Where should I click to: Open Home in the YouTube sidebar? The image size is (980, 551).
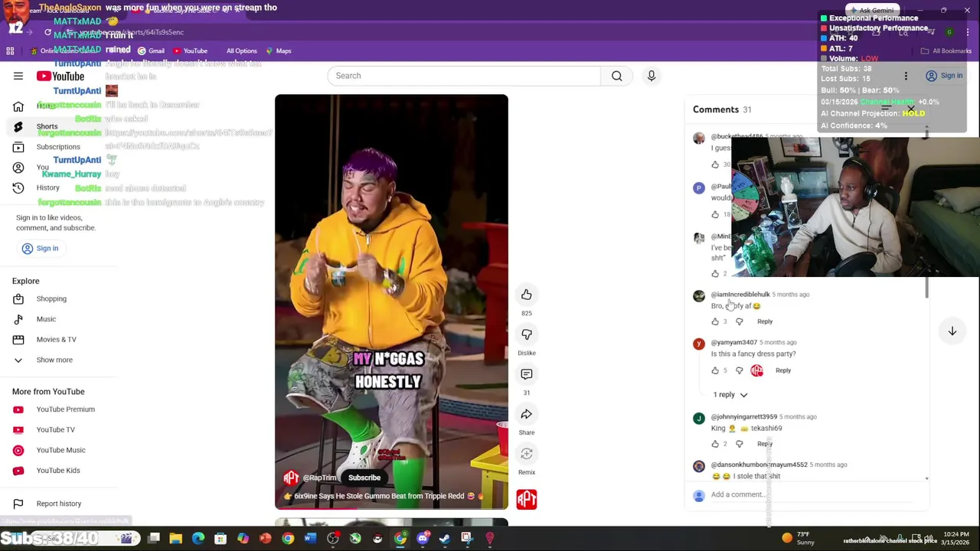click(x=46, y=106)
